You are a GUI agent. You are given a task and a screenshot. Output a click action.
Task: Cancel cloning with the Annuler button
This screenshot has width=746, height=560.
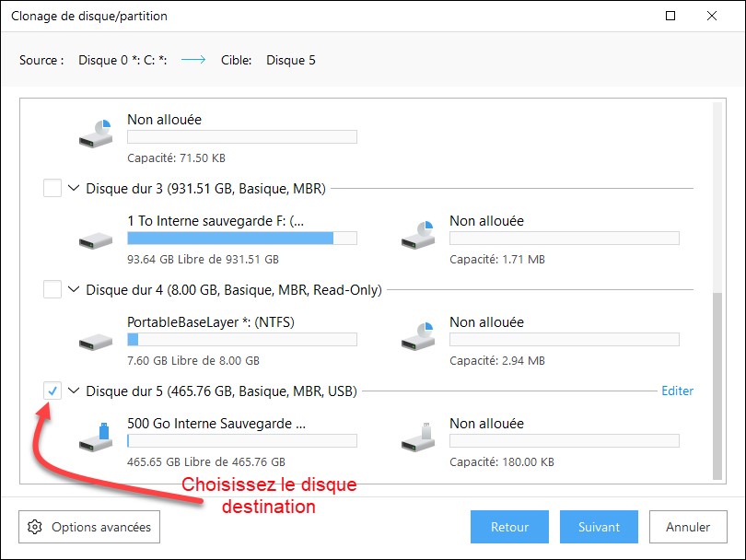pyautogui.click(x=687, y=528)
